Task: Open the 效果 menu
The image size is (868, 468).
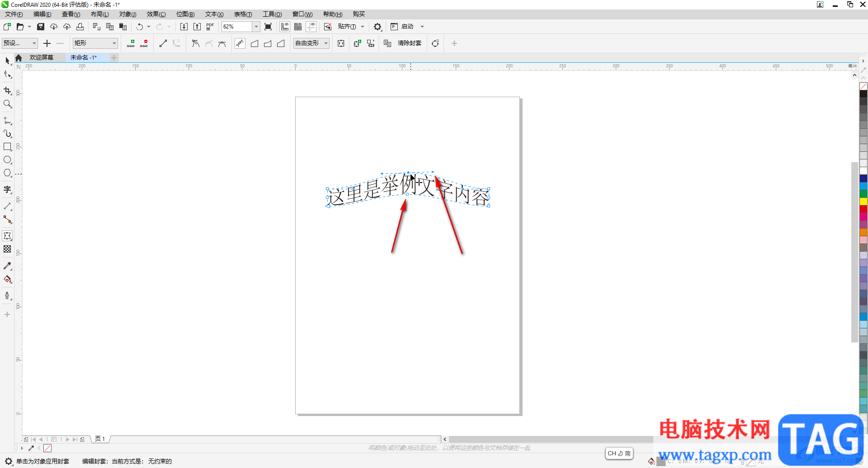Action: click(156, 14)
